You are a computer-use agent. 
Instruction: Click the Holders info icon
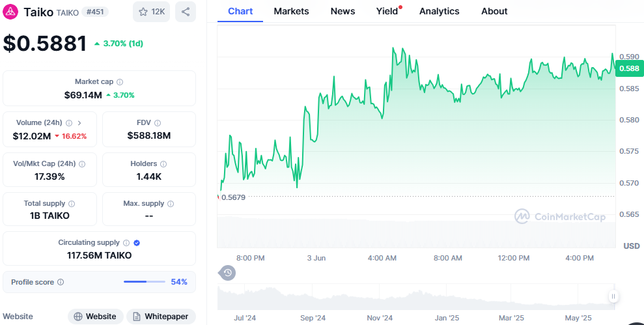163,164
